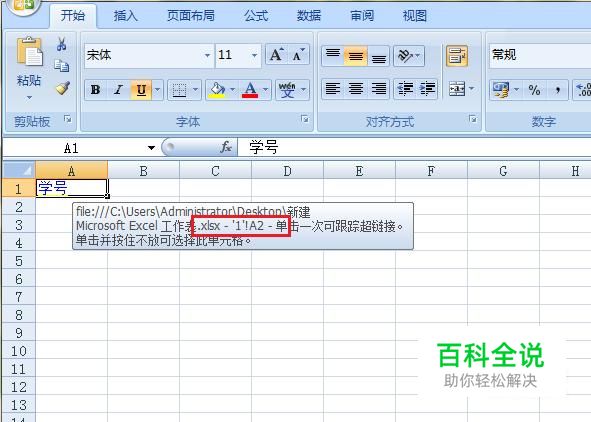Image resolution: width=591 pixels, height=422 pixels.
Task: Select row 12 header
Action: [19, 387]
